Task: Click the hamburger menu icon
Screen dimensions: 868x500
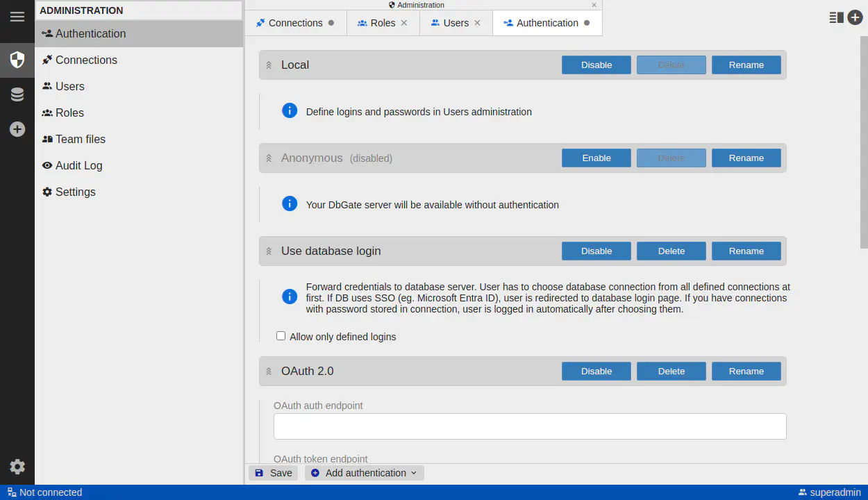Action: pyautogui.click(x=17, y=17)
